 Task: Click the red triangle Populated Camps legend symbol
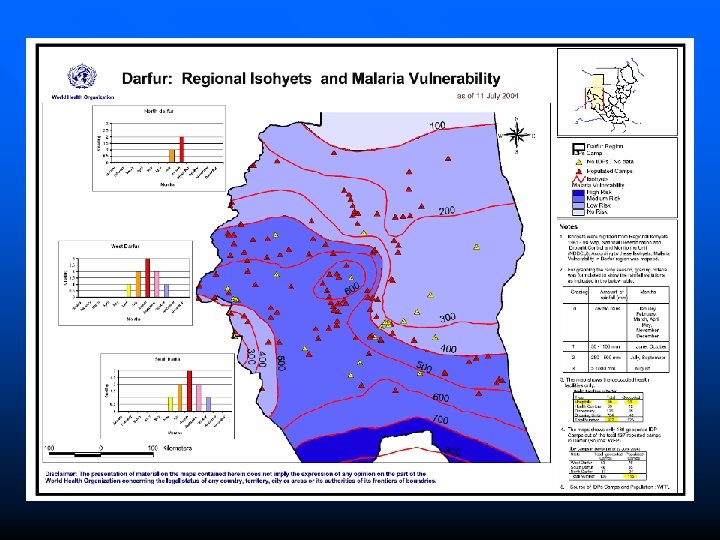(x=579, y=171)
